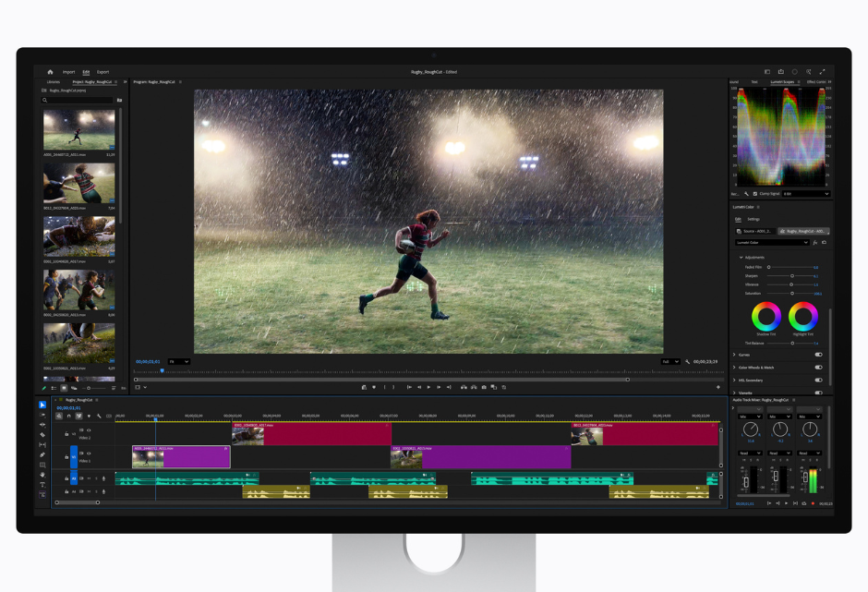Open the Settings tab in Lumetri Color
Screen dimensions: 868x592
click(x=753, y=219)
